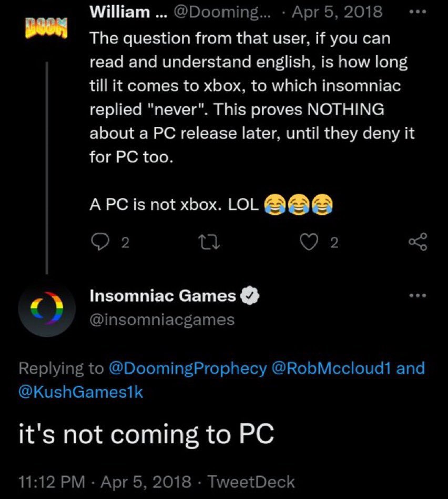Image resolution: width=448 pixels, height=499 pixels.
Task: Open the @KushGames1k mention link
Action: coord(81,392)
